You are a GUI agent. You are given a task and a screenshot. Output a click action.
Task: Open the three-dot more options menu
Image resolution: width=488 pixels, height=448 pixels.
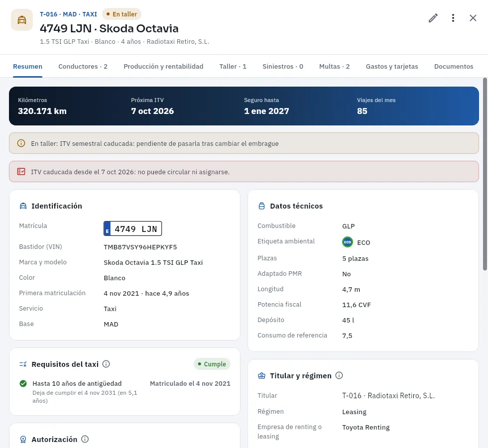[453, 18]
